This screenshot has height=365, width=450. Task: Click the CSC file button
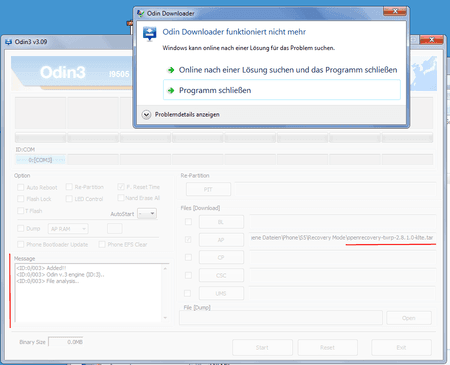pyautogui.click(x=221, y=275)
